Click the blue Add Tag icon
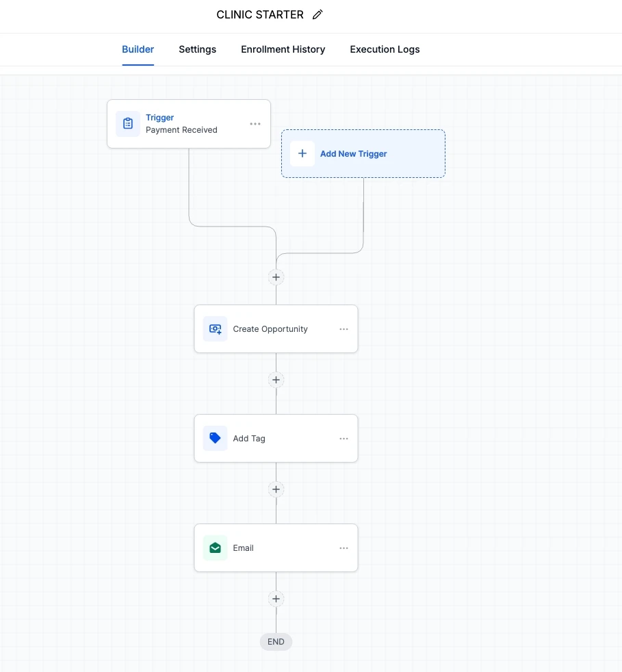The image size is (622, 672). tap(215, 438)
